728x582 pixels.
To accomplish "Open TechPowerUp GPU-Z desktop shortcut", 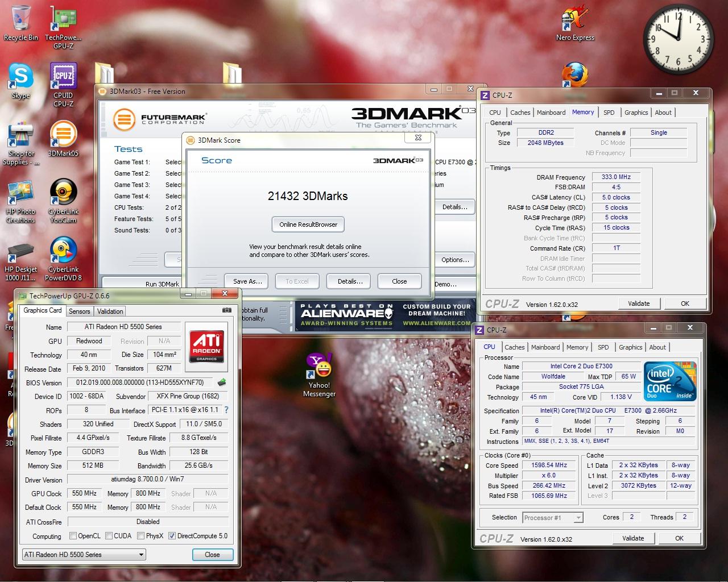I will tap(63, 27).
